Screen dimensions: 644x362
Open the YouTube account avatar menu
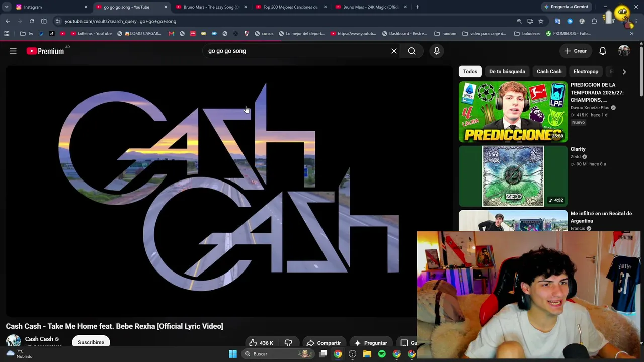point(624,51)
